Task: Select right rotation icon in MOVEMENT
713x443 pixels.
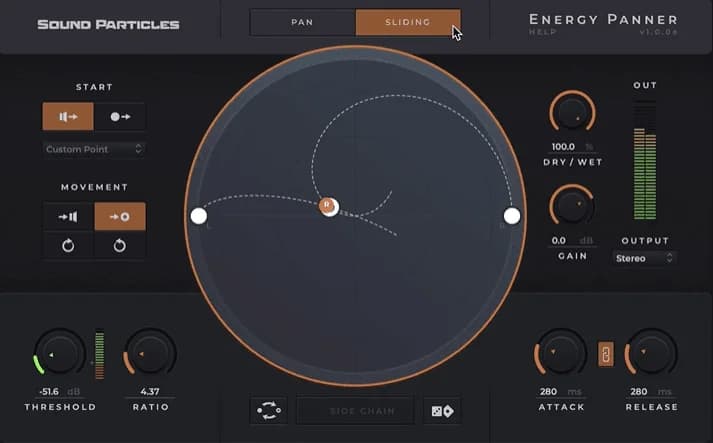Action: pyautogui.click(x=120, y=246)
